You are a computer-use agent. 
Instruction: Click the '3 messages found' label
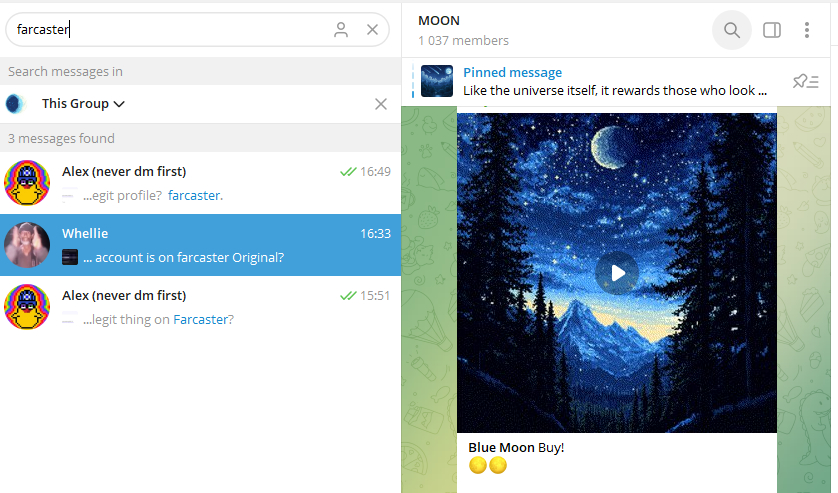click(x=61, y=138)
